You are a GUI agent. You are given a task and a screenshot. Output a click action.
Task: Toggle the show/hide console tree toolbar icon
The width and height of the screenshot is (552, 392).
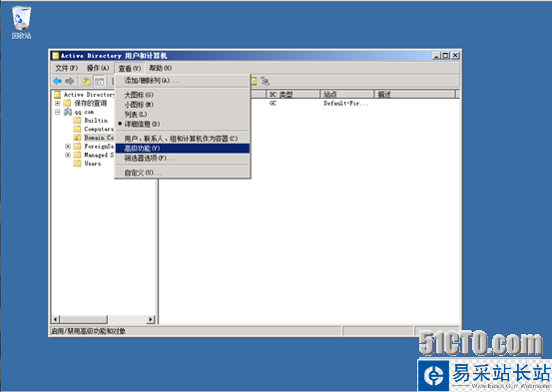100,81
